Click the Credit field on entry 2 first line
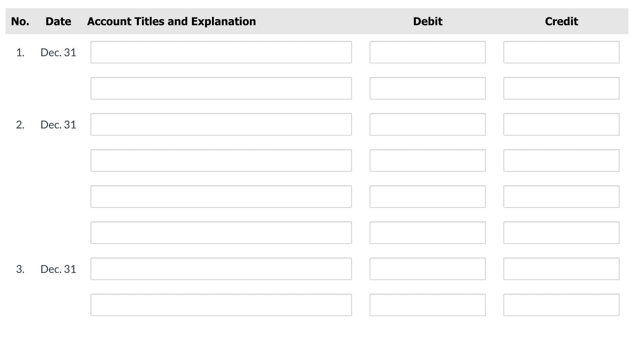 tap(561, 124)
